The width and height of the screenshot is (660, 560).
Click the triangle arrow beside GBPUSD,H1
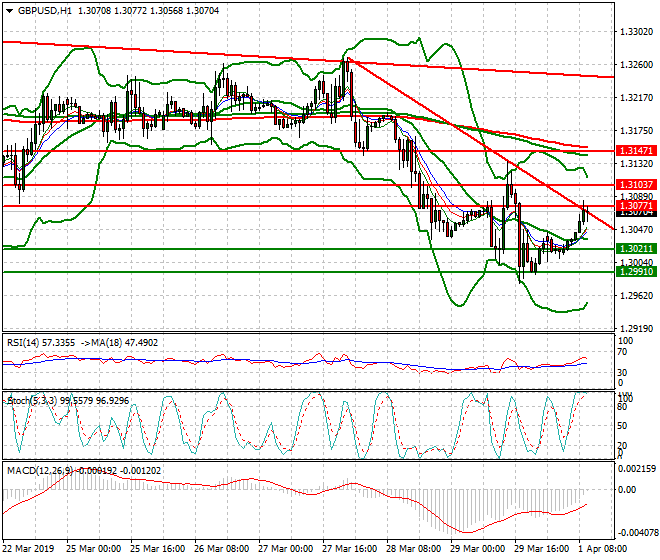(x=10, y=11)
